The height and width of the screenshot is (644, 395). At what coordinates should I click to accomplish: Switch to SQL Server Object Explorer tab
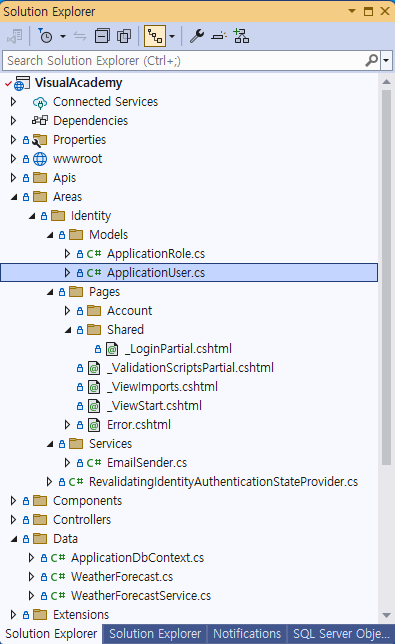pyautogui.click(x=341, y=634)
